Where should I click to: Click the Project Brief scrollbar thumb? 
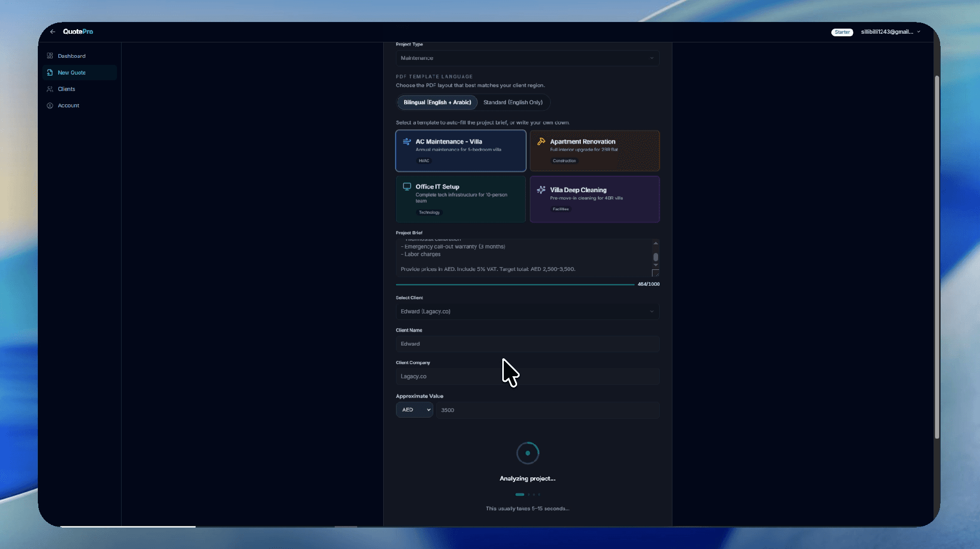(x=656, y=257)
